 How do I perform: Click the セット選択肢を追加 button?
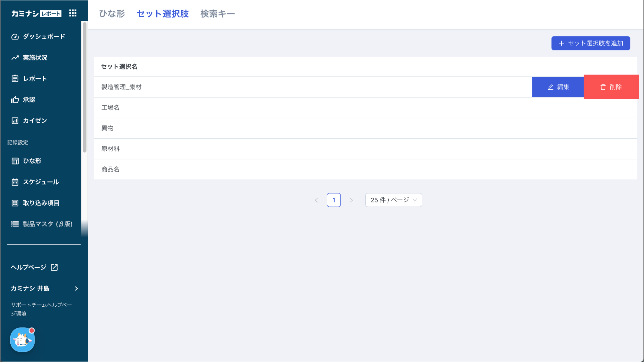591,43
